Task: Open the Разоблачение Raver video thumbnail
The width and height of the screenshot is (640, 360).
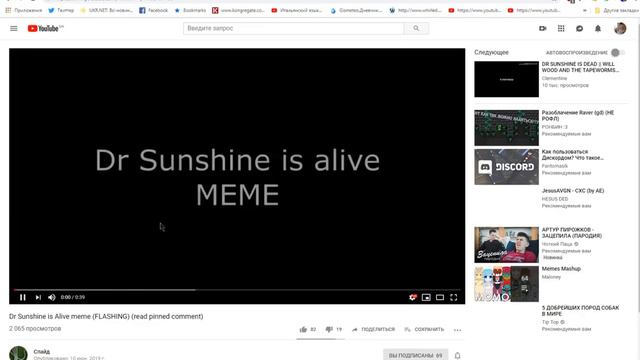Action: click(x=507, y=128)
